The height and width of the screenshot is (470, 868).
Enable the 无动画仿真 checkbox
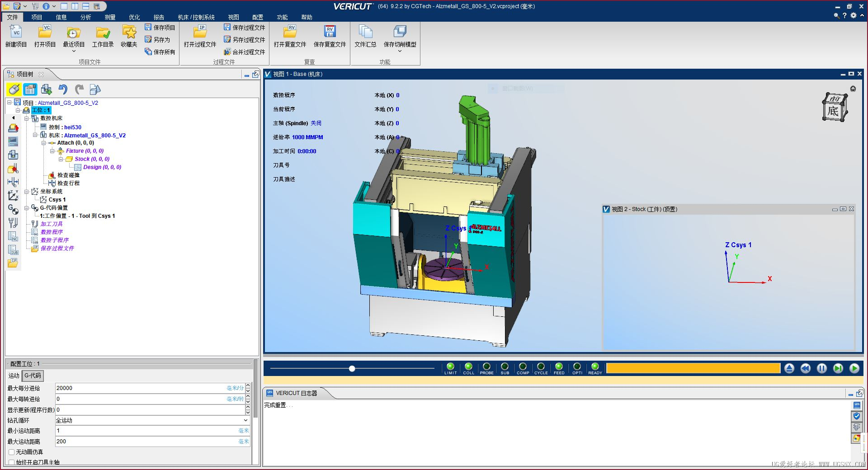(12, 452)
